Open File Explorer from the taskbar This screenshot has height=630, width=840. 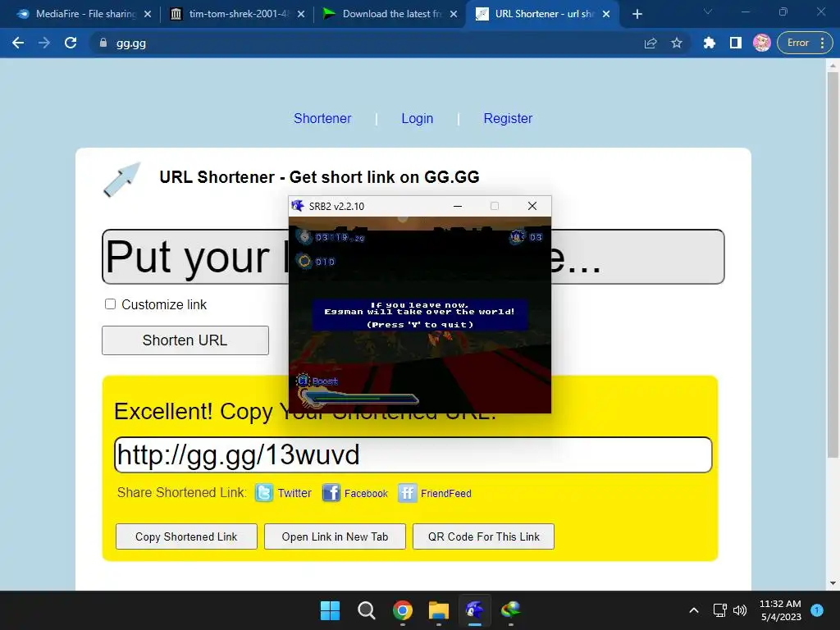[x=439, y=610]
